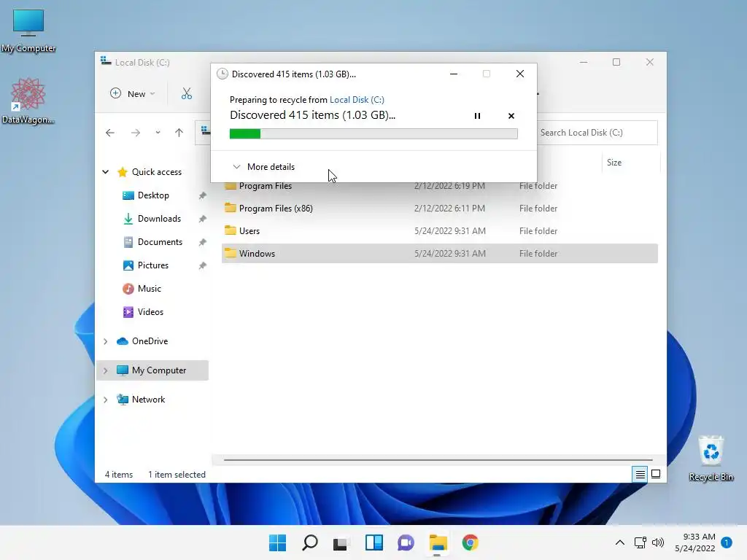Expand the Network tree node
Screen dimensions: 747x560
click(105, 400)
